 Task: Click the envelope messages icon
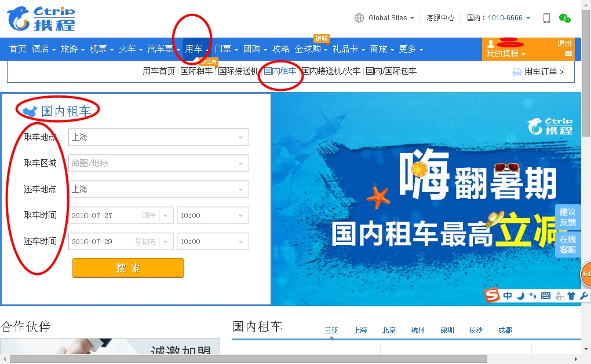pos(568,54)
